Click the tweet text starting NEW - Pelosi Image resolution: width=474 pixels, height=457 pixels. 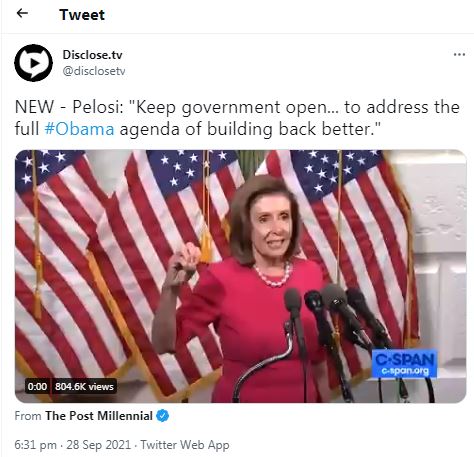tap(237, 118)
